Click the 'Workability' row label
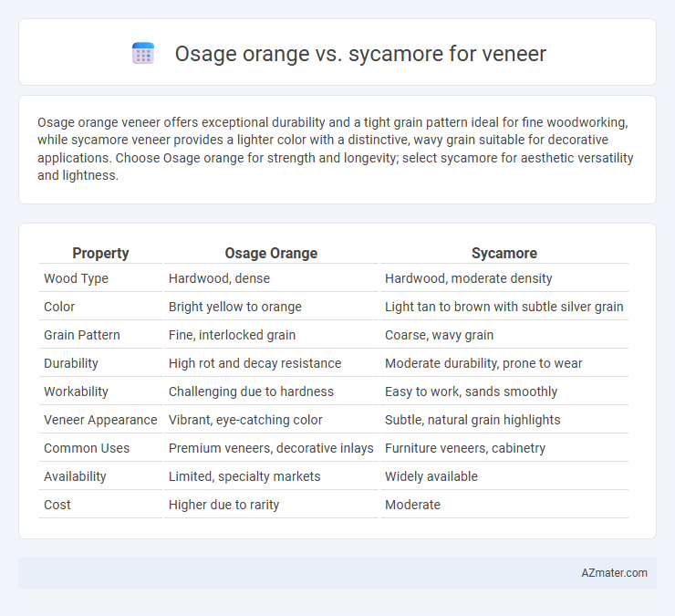The height and width of the screenshot is (616, 675). [76, 392]
